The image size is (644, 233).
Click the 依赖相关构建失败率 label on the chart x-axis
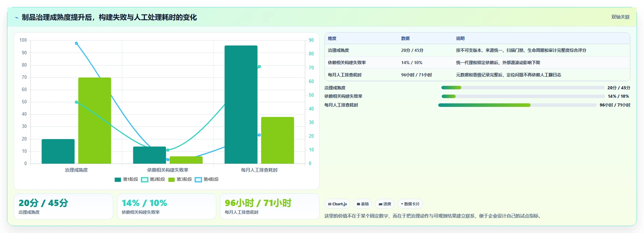(x=168, y=170)
